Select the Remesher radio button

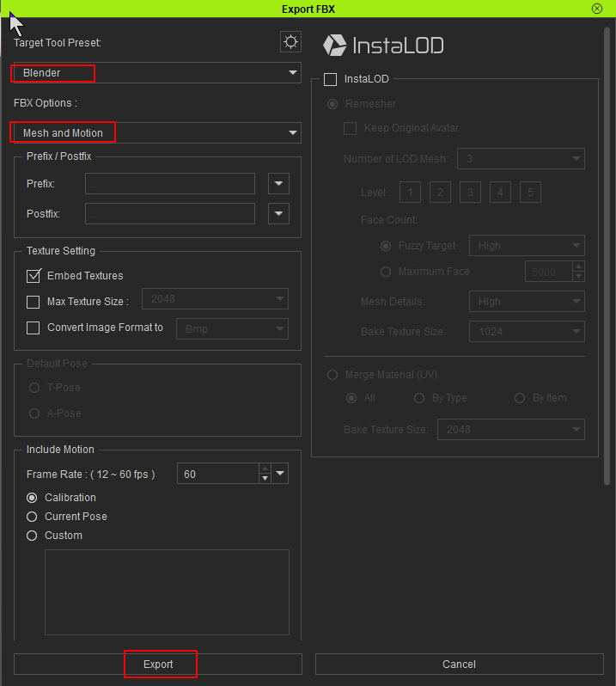tap(332, 104)
